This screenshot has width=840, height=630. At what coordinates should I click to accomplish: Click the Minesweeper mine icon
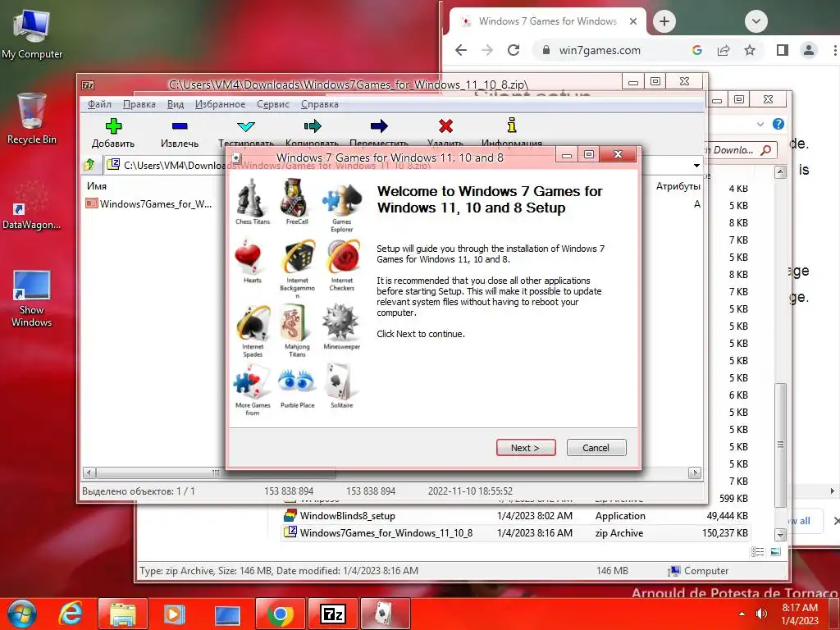(340, 322)
